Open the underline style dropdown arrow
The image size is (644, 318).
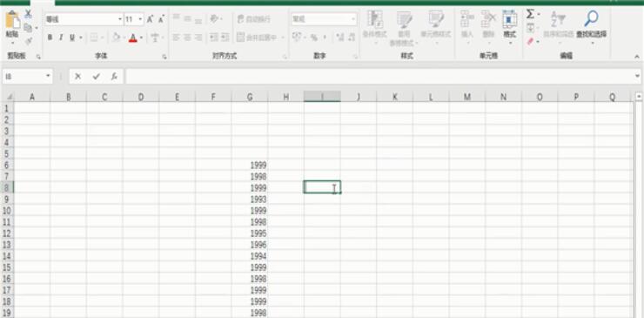[80, 37]
